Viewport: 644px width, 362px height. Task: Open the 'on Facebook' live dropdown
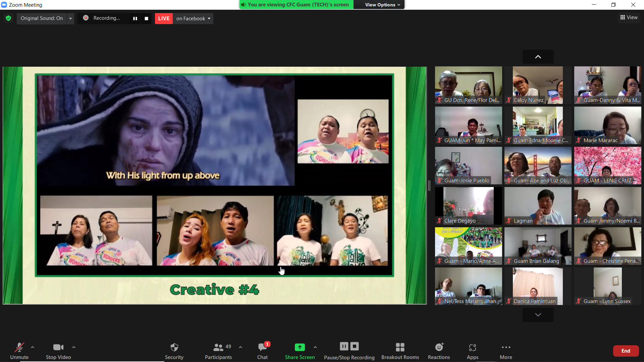tap(193, 18)
